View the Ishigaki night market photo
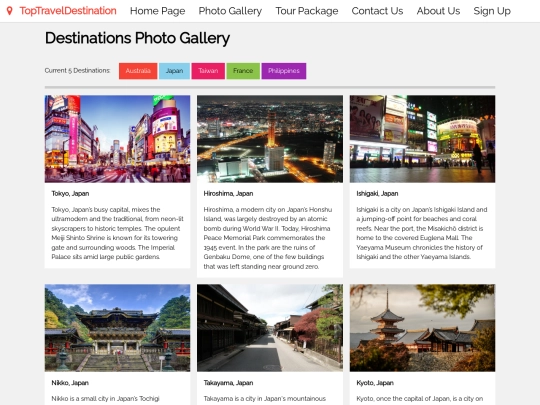540x405 pixels. [423, 139]
